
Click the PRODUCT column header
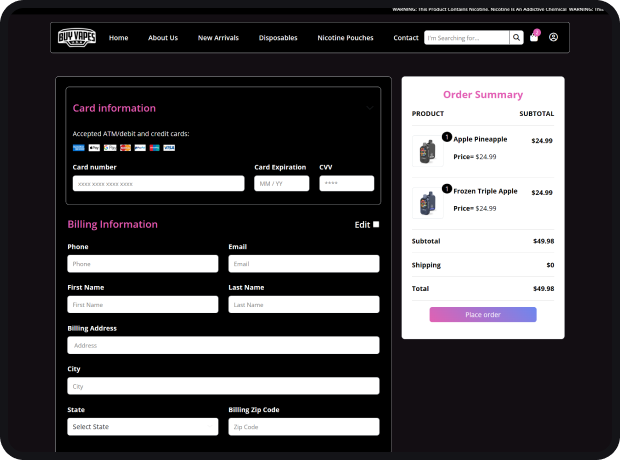click(428, 114)
